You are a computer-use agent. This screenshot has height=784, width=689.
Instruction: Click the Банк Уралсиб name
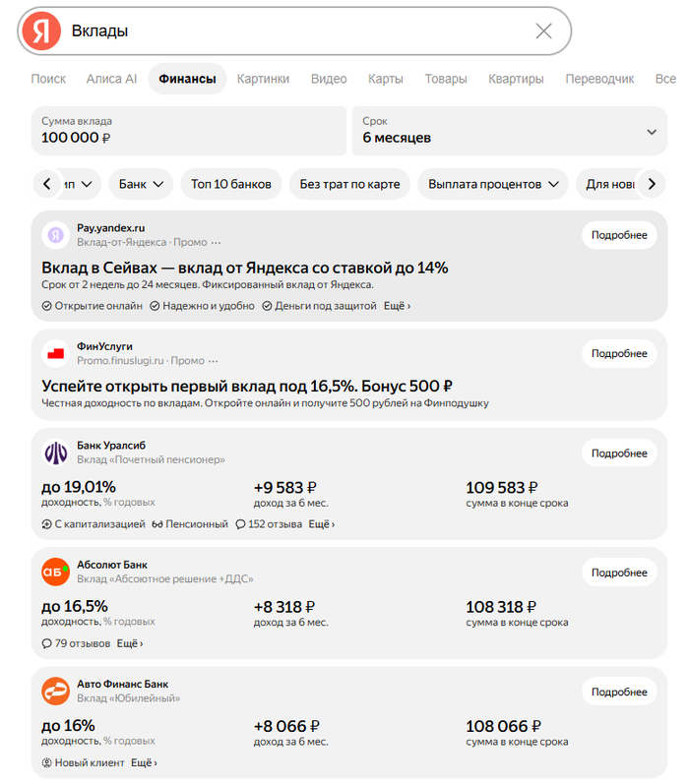coord(111,446)
